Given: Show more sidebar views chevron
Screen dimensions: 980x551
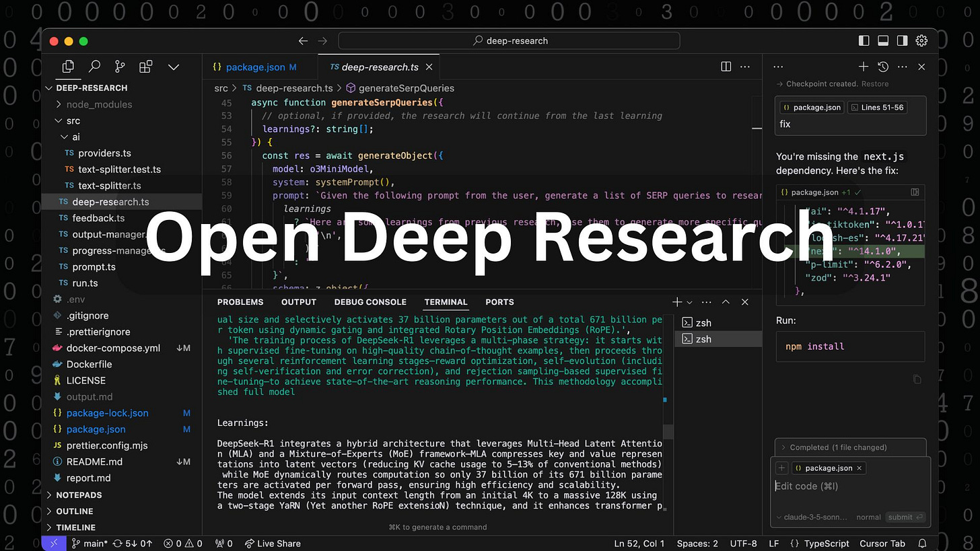Looking at the screenshot, I should point(173,67).
